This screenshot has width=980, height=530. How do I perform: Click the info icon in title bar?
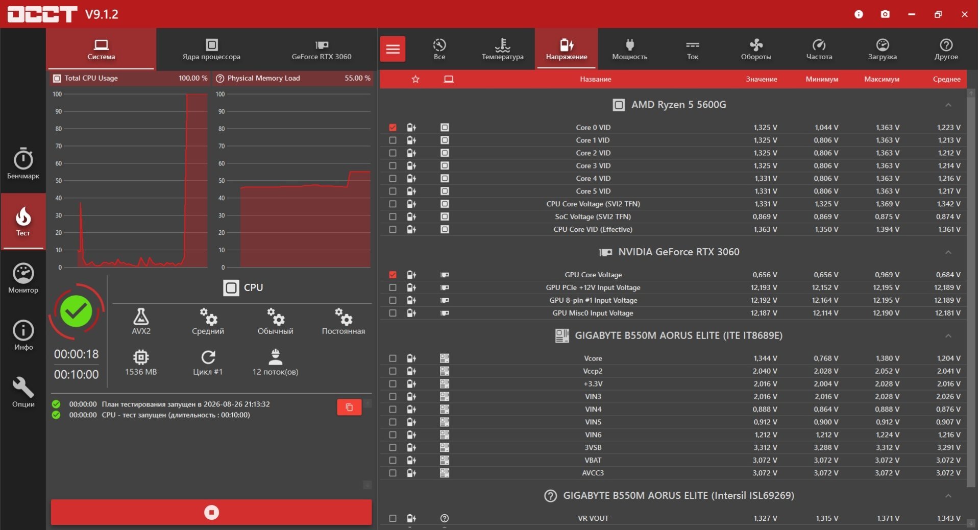click(x=859, y=14)
